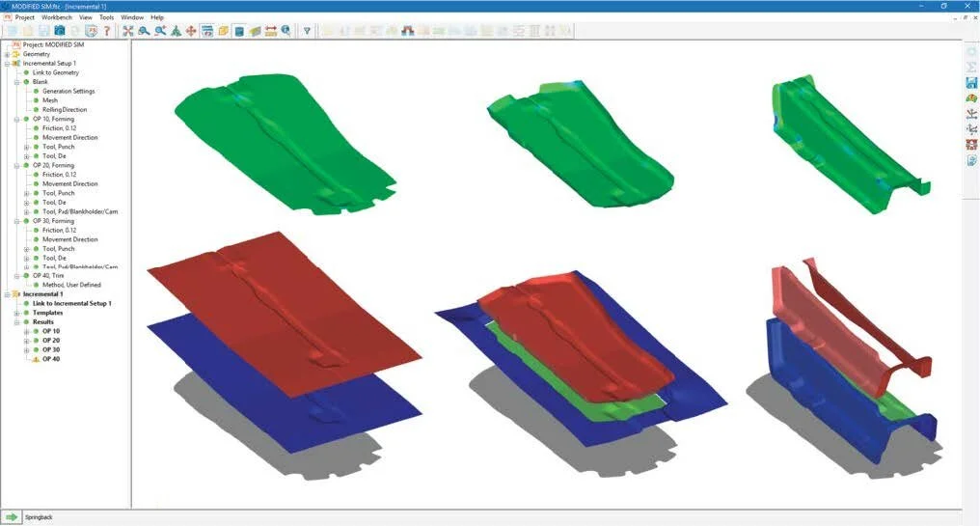Select Generation Settings item

click(x=68, y=92)
